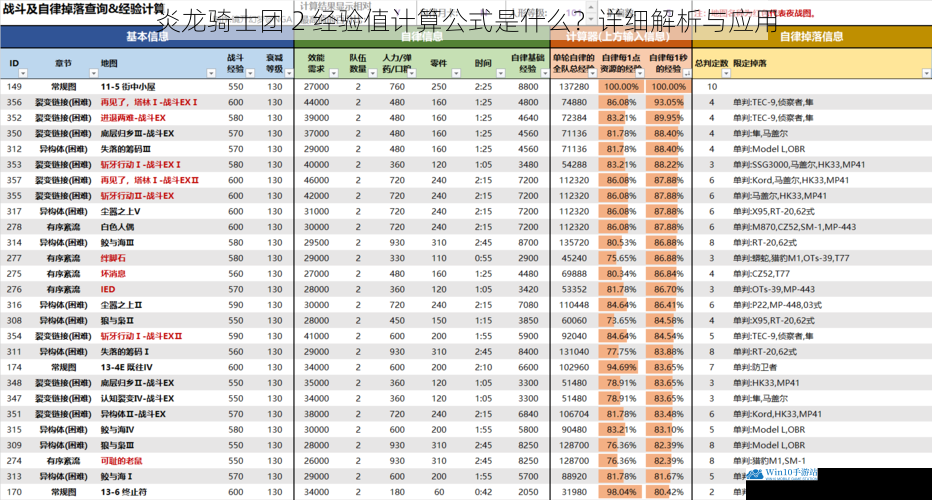
Task: Click the percentage cell 93.05%
Action: tap(669, 102)
